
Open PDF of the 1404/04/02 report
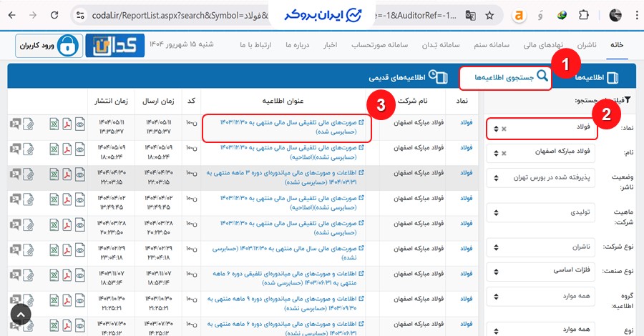click(x=67, y=199)
